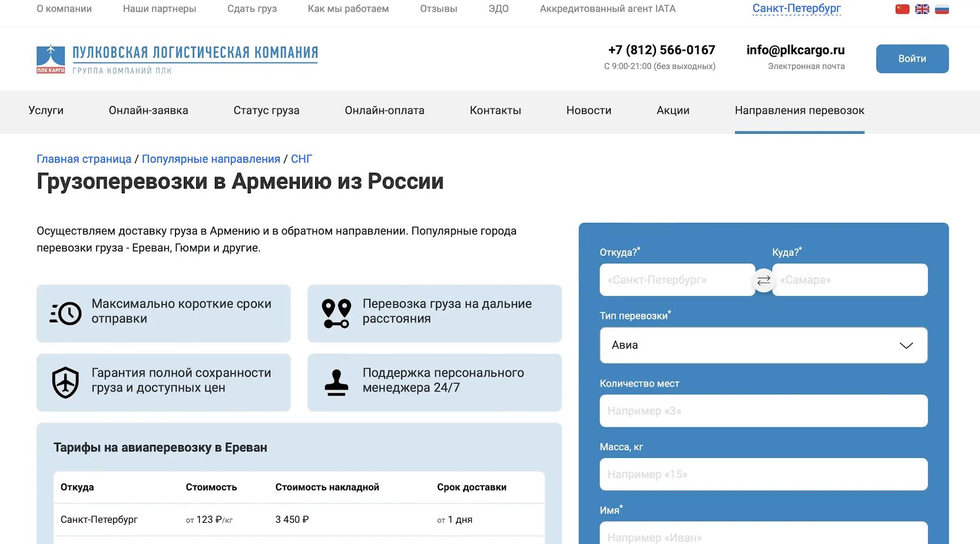The height and width of the screenshot is (544, 980).
Task: Open the Статус груза page
Action: (x=266, y=110)
